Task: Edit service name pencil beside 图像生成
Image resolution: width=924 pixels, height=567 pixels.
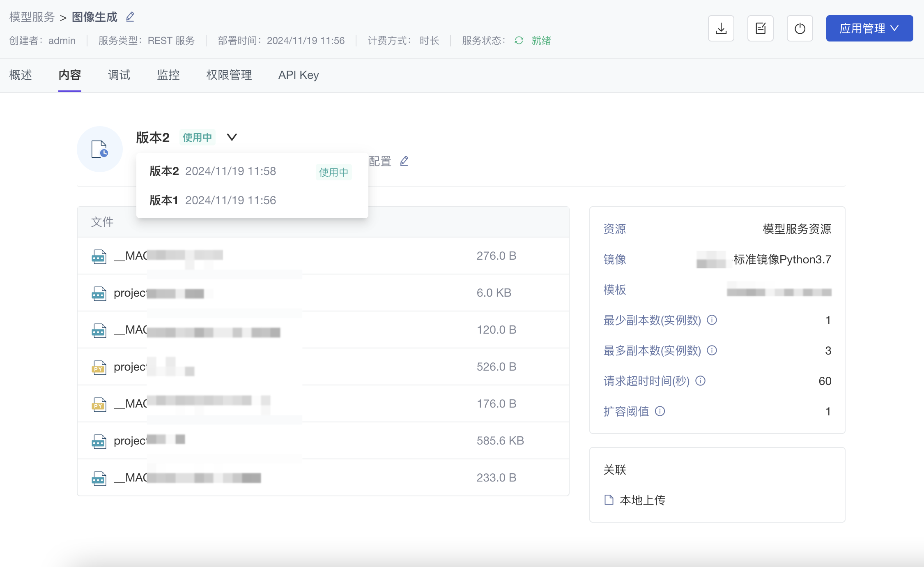Action: (130, 17)
